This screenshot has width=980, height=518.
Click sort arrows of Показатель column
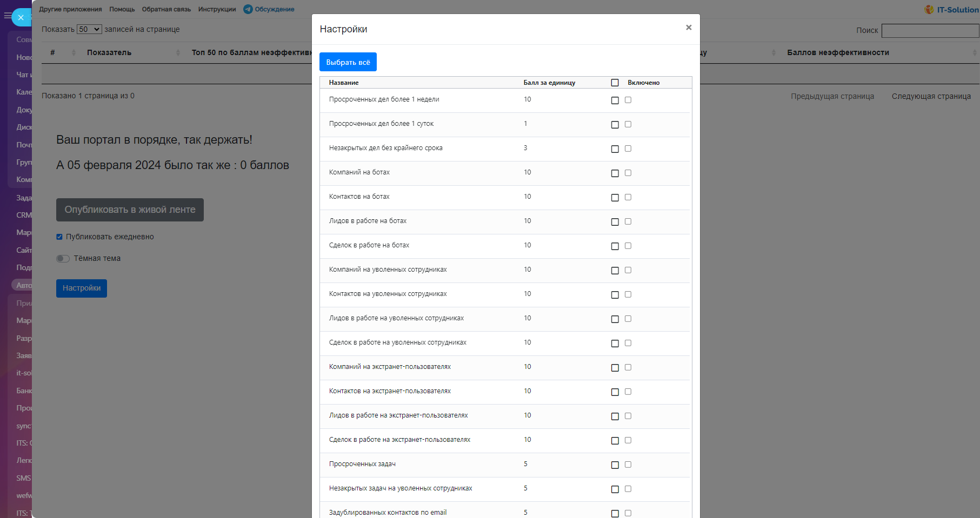(178, 52)
